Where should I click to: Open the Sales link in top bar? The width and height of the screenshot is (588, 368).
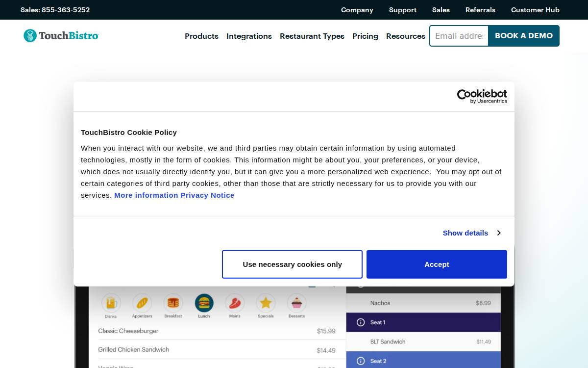tap(441, 10)
